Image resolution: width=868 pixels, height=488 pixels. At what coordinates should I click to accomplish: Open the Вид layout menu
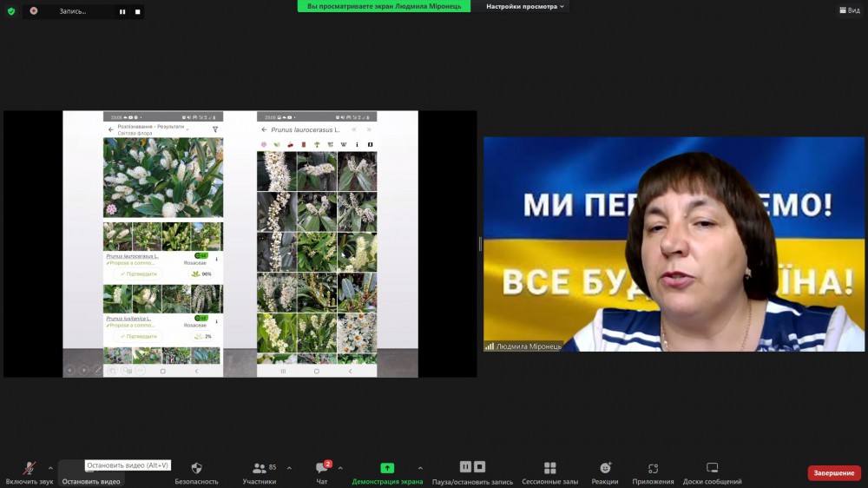pyautogui.click(x=849, y=10)
